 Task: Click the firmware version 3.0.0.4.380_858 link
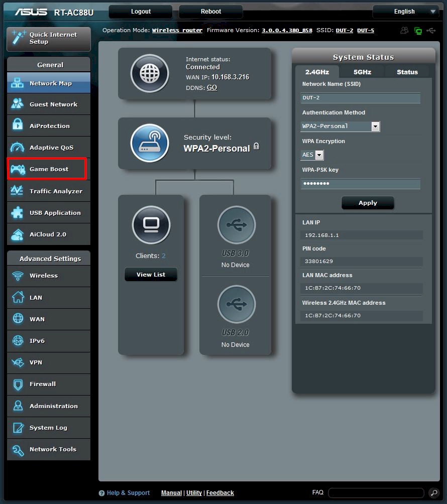pyautogui.click(x=287, y=30)
